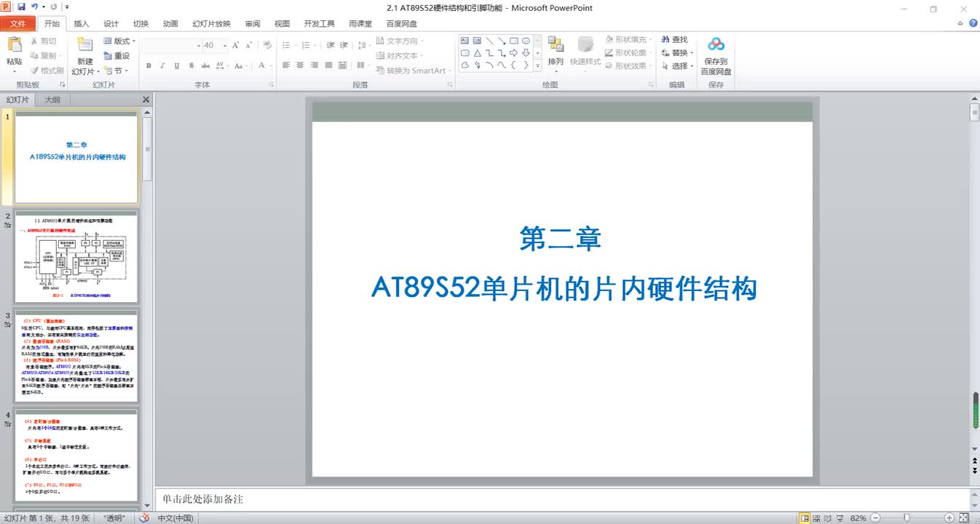Screen dimensions: 980x524
Task: Switch to Animations (动画) ribbon tab
Action: [x=170, y=23]
